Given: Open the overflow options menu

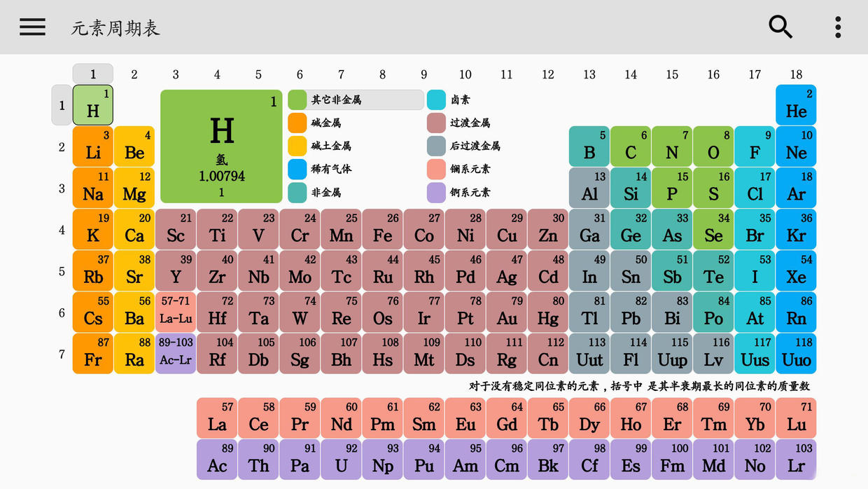Looking at the screenshot, I should (x=836, y=27).
